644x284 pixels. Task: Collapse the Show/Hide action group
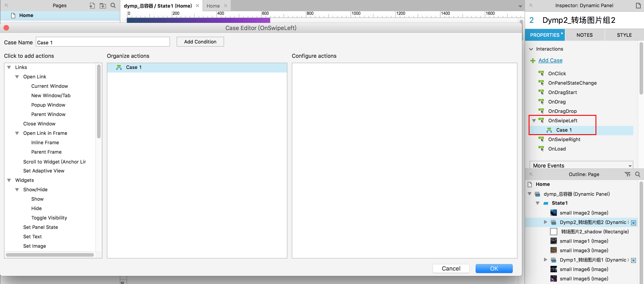pos(17,189)
